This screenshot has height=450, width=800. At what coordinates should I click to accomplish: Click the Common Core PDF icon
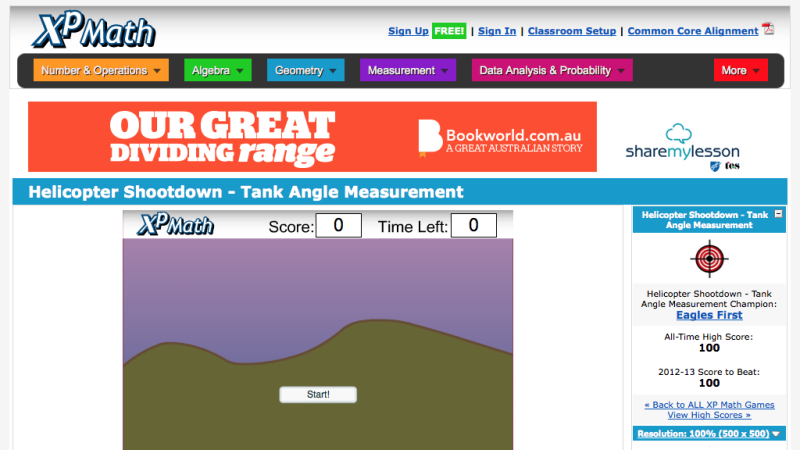click(x=768, y=29)
